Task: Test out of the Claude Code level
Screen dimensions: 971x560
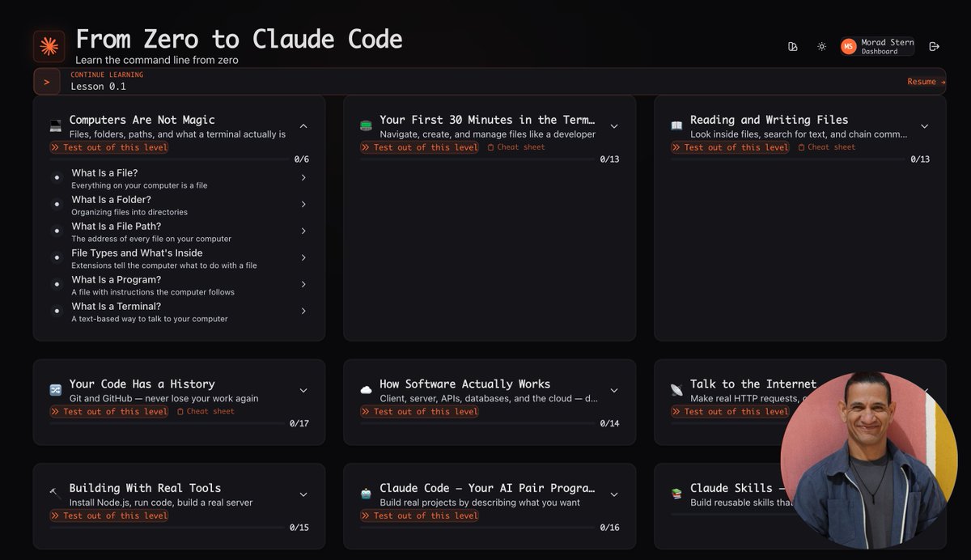Action: click(420, 515)
